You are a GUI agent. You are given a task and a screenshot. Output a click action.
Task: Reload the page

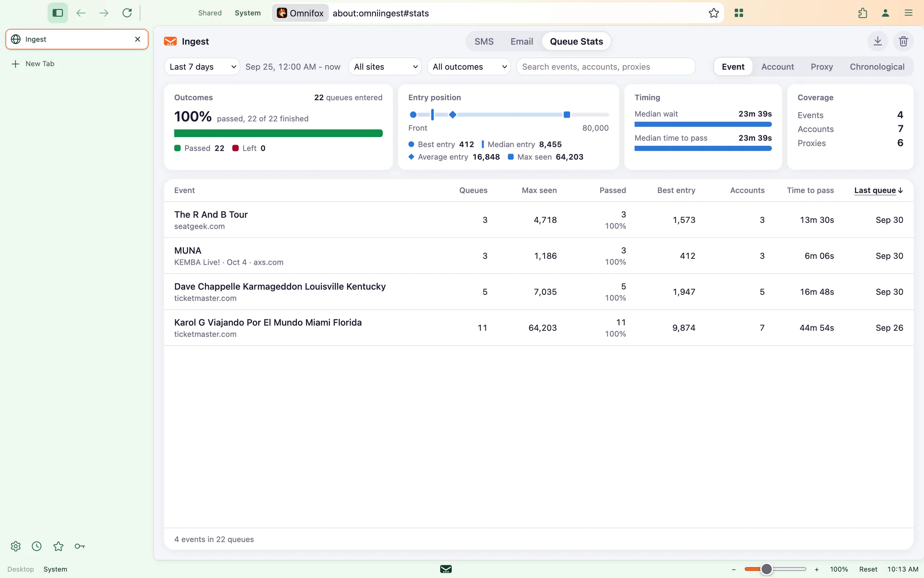click(x=127, y=13)
